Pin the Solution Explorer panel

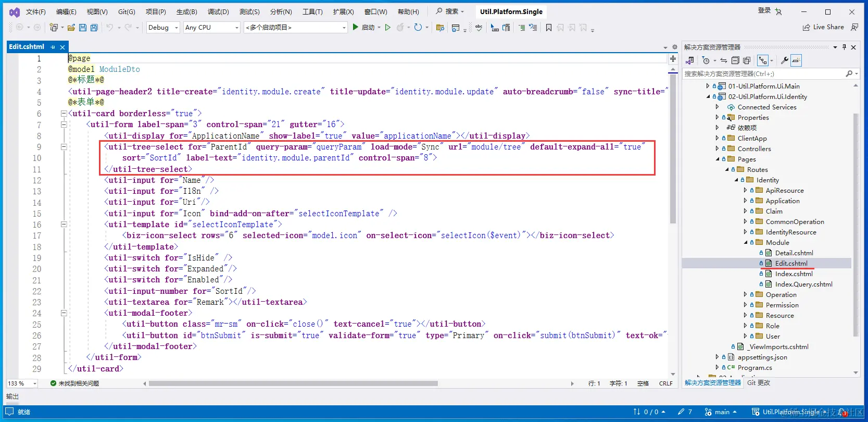[845, 47]
